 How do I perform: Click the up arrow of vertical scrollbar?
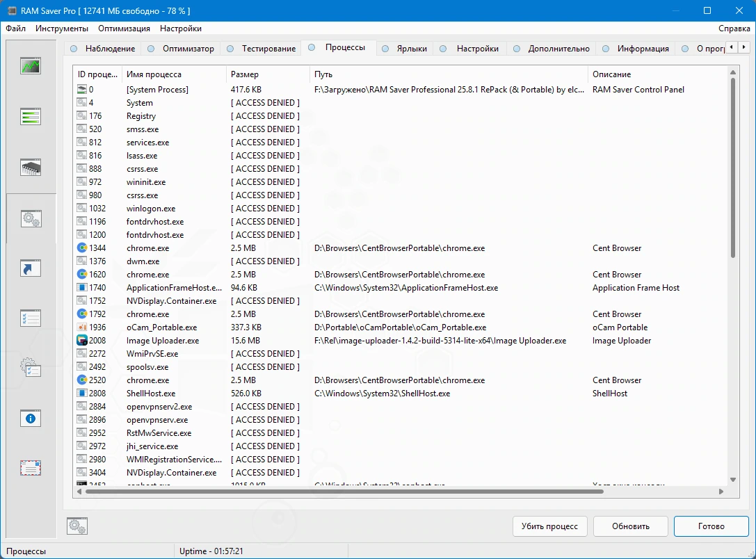pos(733,72)
